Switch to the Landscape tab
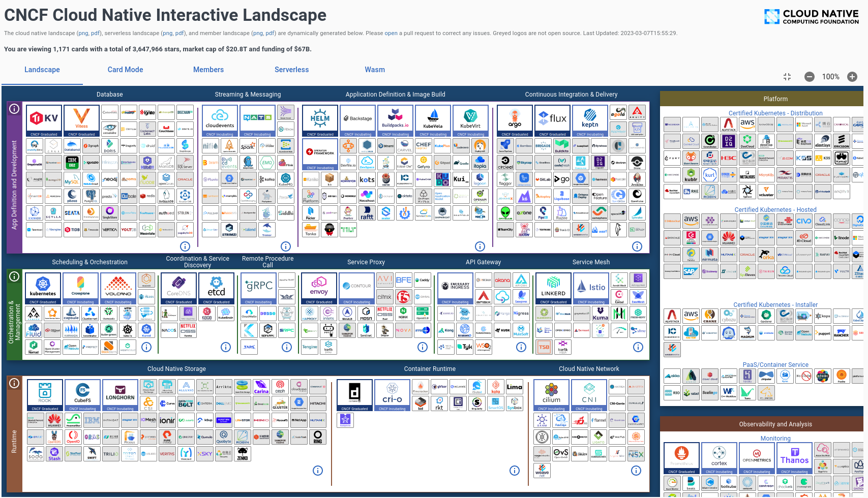Image resolution: width=868 pixels, height=498 pixels. tap(42, 70)
